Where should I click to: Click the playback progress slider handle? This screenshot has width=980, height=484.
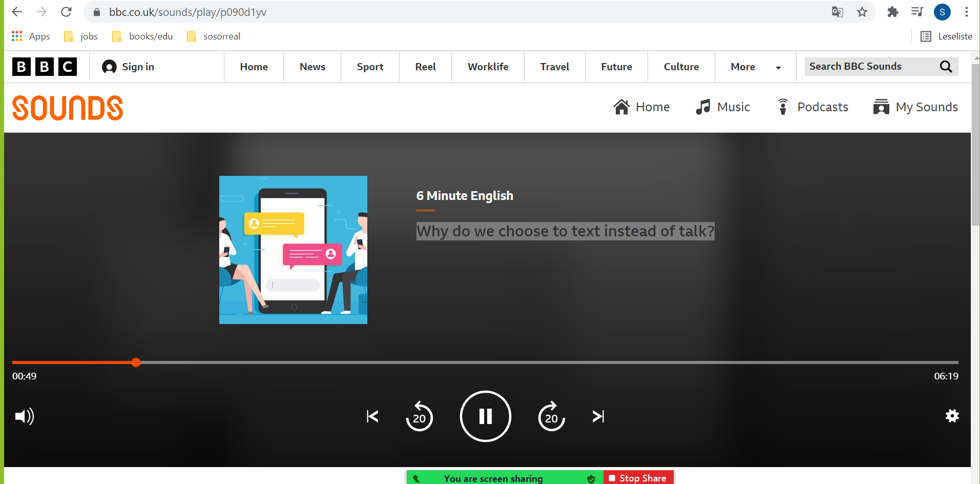click(136, 362)
